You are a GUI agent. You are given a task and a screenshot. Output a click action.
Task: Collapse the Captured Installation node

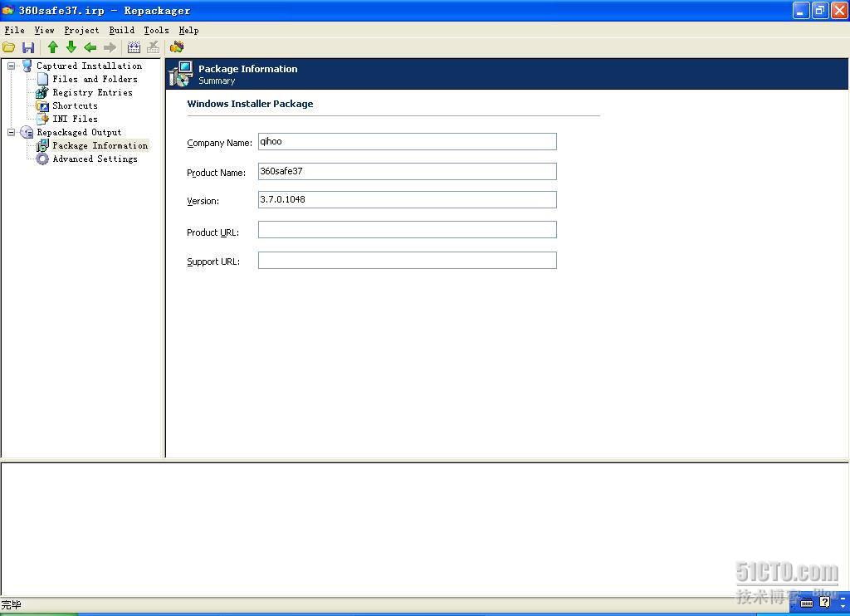pos(12,66)
